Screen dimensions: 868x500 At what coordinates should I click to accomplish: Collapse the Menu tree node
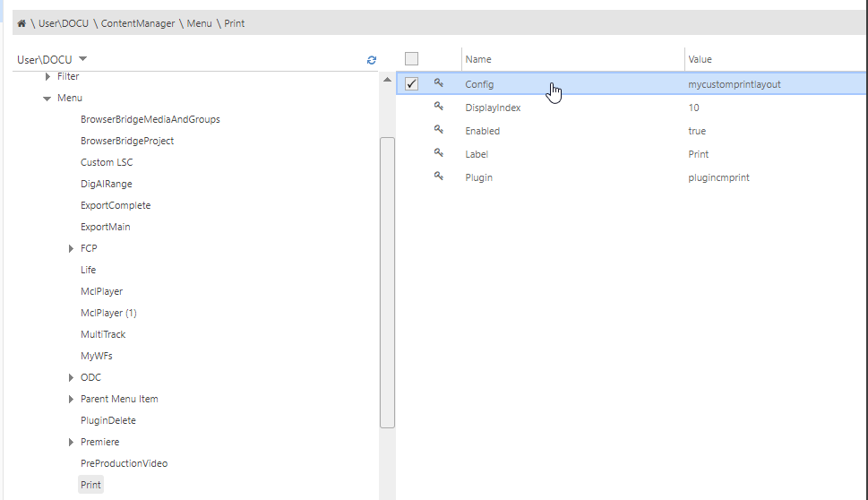tap(47, 98)
